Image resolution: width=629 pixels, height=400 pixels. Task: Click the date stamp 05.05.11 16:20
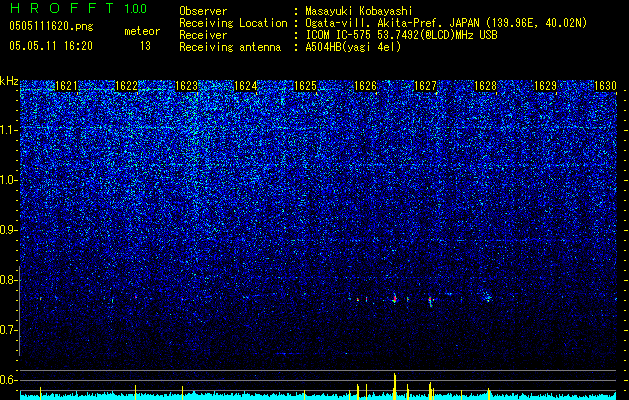[x=51, y=46]
